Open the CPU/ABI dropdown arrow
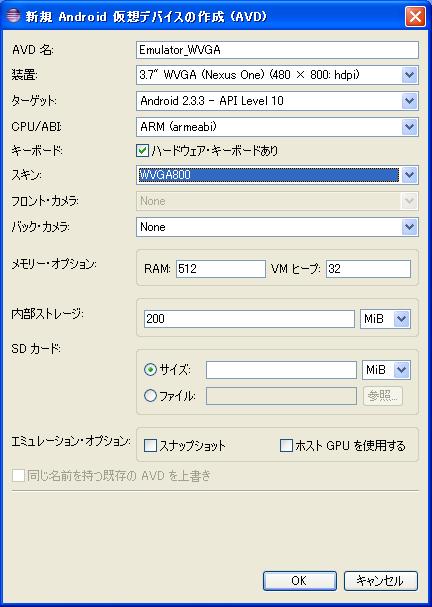 click(409, 127)
